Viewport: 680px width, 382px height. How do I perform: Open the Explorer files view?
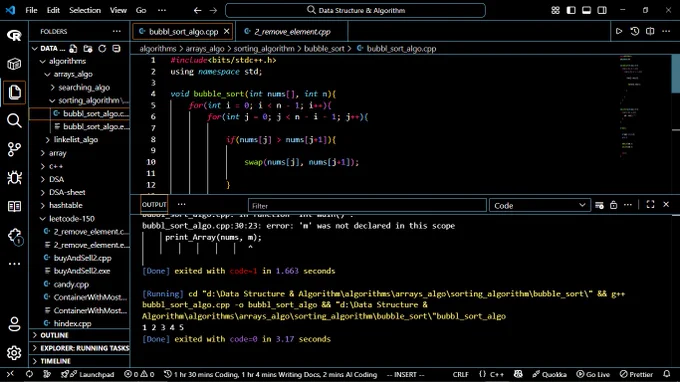click(x=14, y=92)
